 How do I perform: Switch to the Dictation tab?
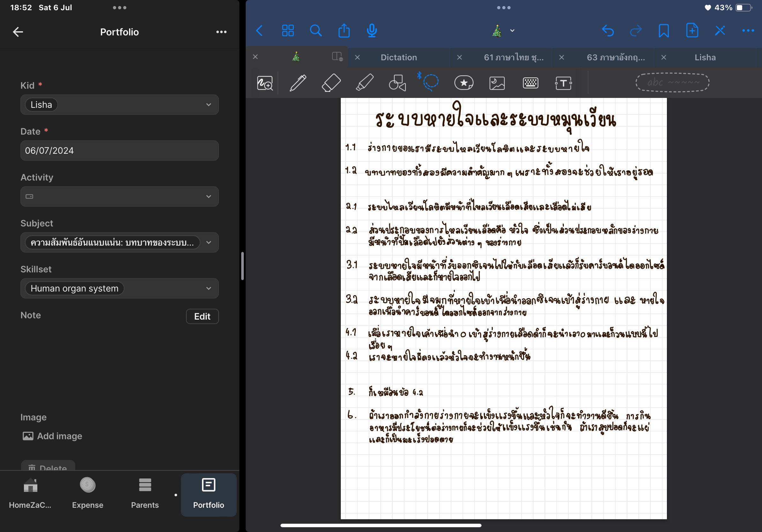(398, 57)
